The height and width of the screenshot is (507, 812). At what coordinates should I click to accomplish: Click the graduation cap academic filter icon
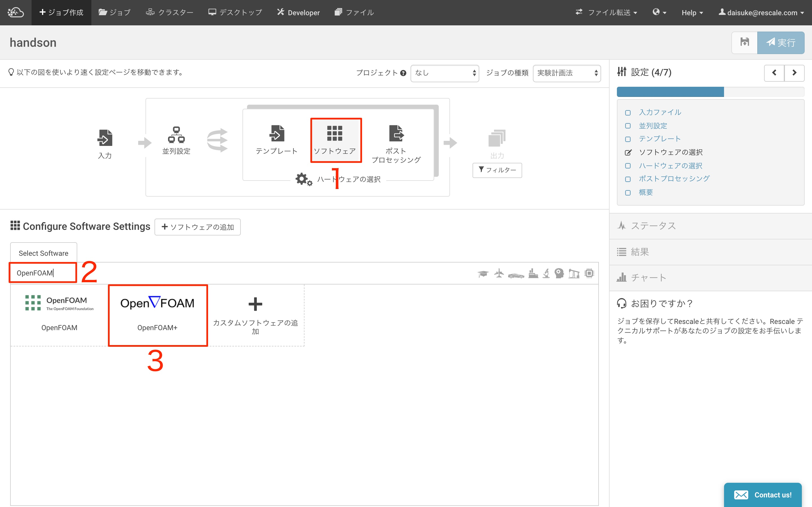pos(483,273)
